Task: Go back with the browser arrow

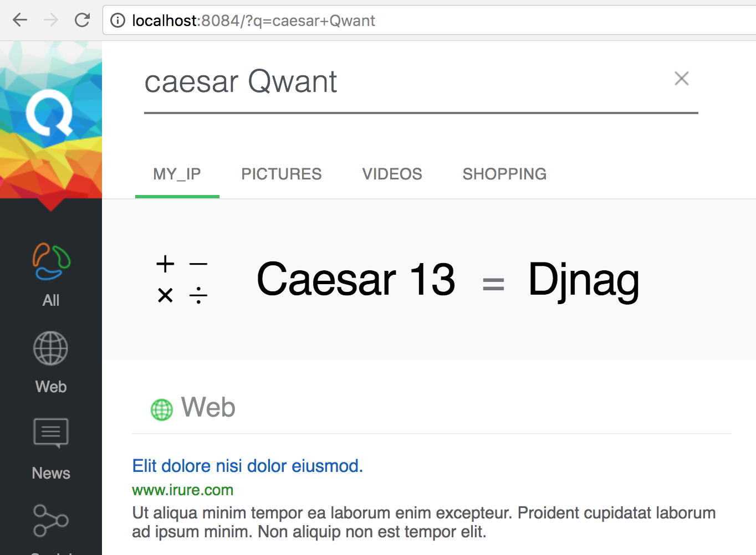Action: click(20, 20)
